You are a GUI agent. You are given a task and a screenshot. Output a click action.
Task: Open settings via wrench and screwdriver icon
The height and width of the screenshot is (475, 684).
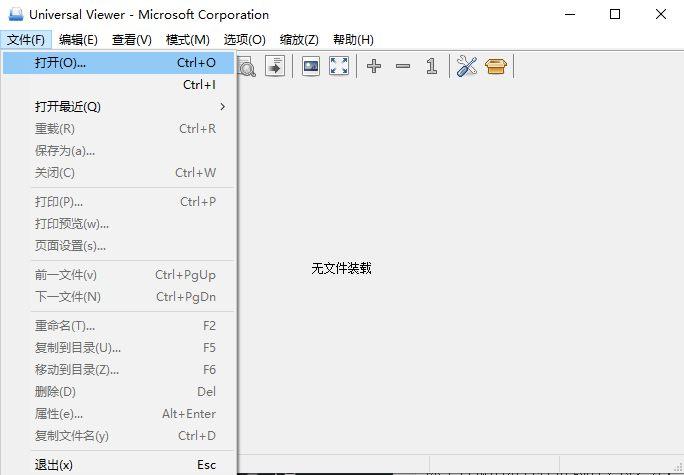click(466, 66)
